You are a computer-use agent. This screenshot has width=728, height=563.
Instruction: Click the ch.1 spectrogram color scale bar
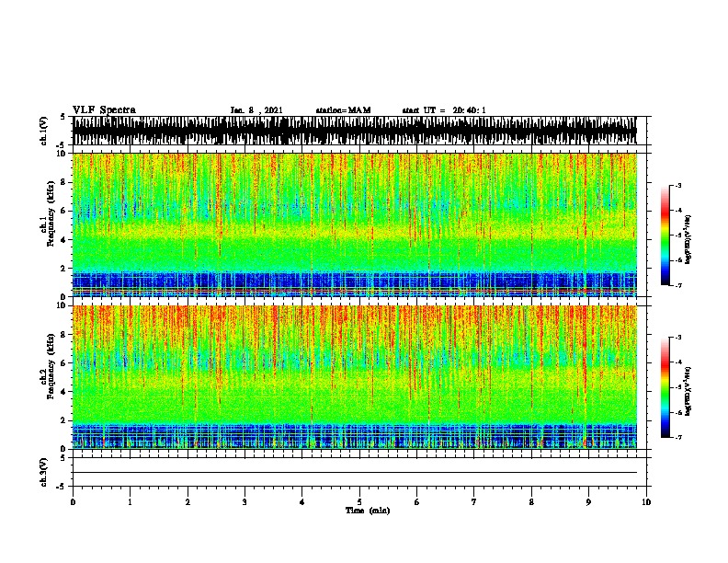665,236
